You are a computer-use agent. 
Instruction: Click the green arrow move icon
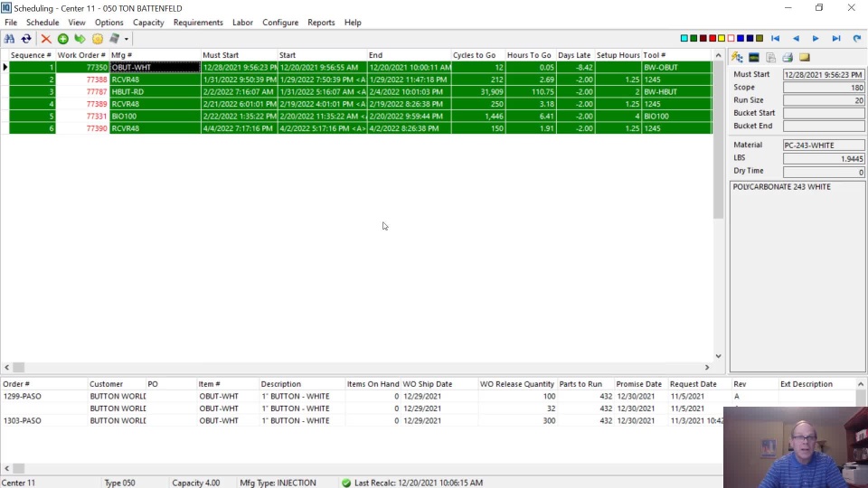pyautogui.click(x=80, y=39)
